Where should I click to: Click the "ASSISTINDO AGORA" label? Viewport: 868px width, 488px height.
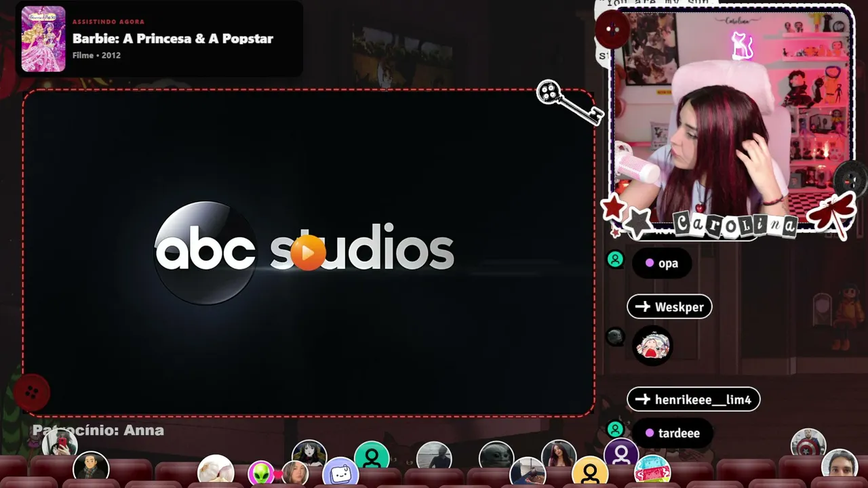(x=108, y=22)
